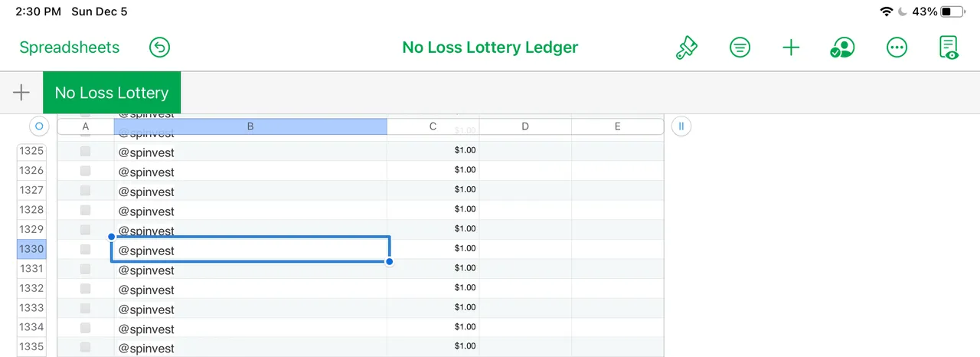Select column C header
Image resolution: width=980 pixels, height=357 pixels.
(x=433, y=126)
